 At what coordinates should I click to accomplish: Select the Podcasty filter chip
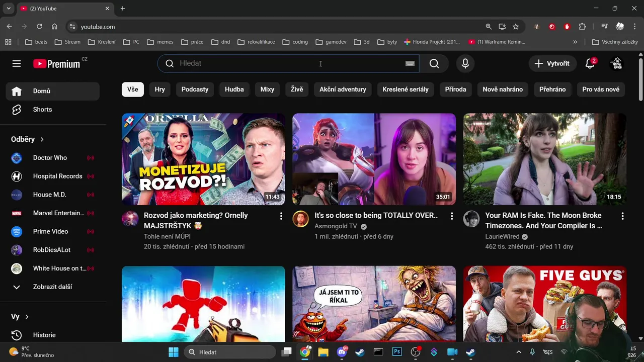click(x=195, y=89)
